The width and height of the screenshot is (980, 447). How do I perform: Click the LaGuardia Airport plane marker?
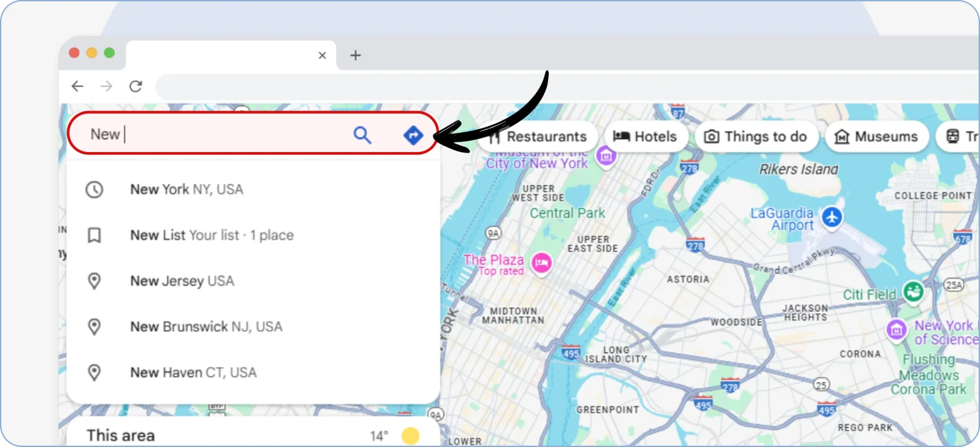pos(832,218)
